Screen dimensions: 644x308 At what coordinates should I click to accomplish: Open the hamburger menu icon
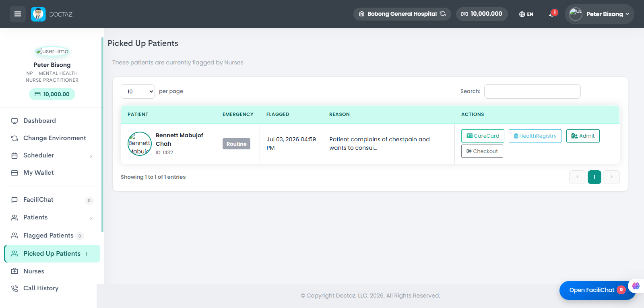(18, 14)
